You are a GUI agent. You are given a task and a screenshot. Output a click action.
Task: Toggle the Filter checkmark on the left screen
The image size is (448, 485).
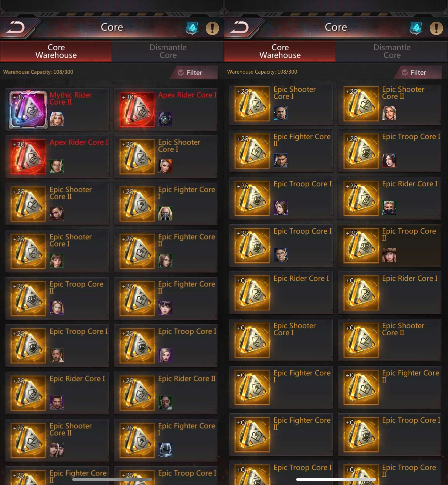[181, 73]
